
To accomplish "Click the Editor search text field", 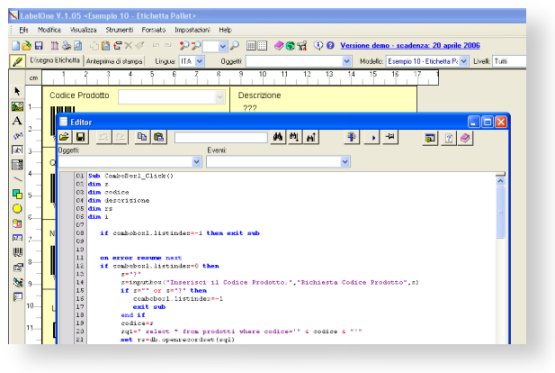I will [221, 137].
